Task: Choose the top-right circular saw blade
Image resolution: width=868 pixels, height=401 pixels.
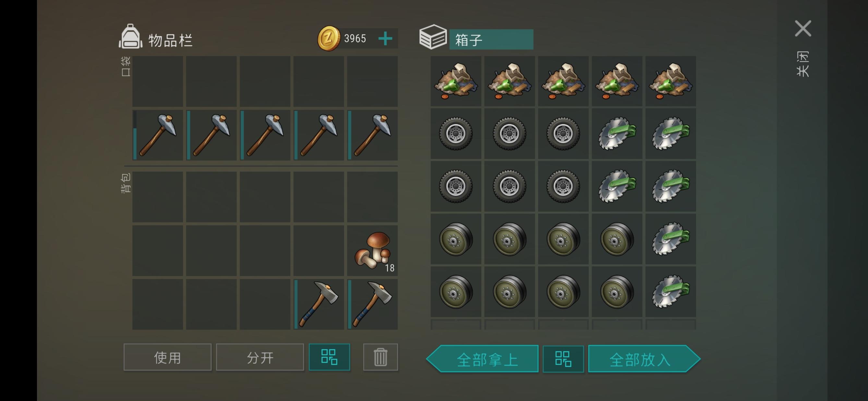Action: [670, 134]
